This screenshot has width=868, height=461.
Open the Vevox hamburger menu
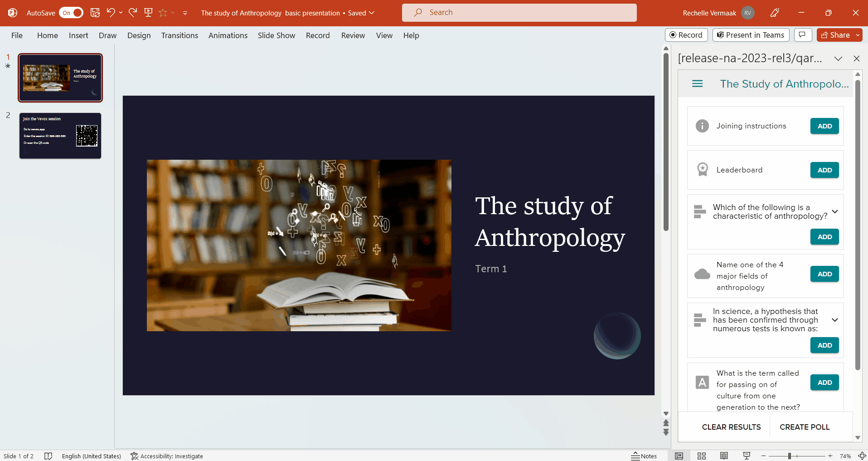click(x=697, y=83)
